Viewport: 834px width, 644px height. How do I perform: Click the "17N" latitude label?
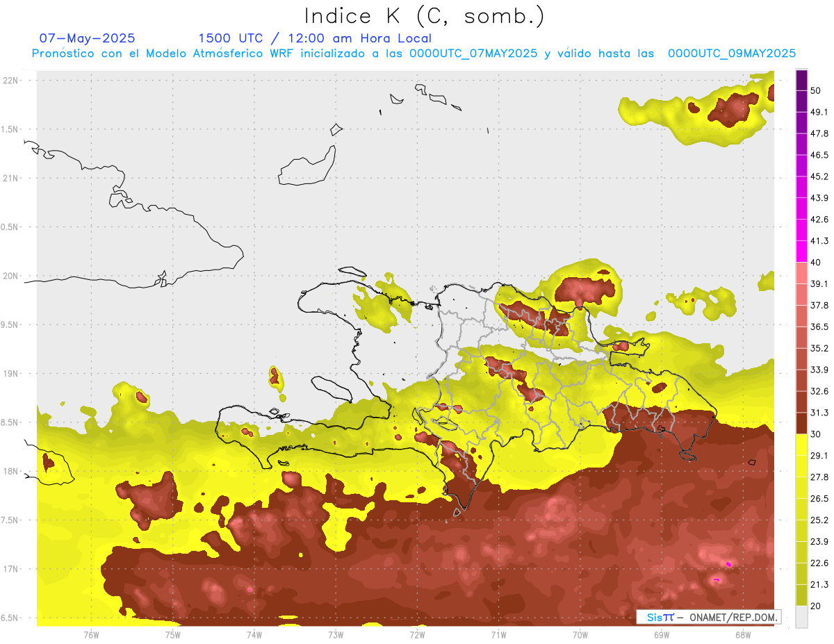click(12, 569)
